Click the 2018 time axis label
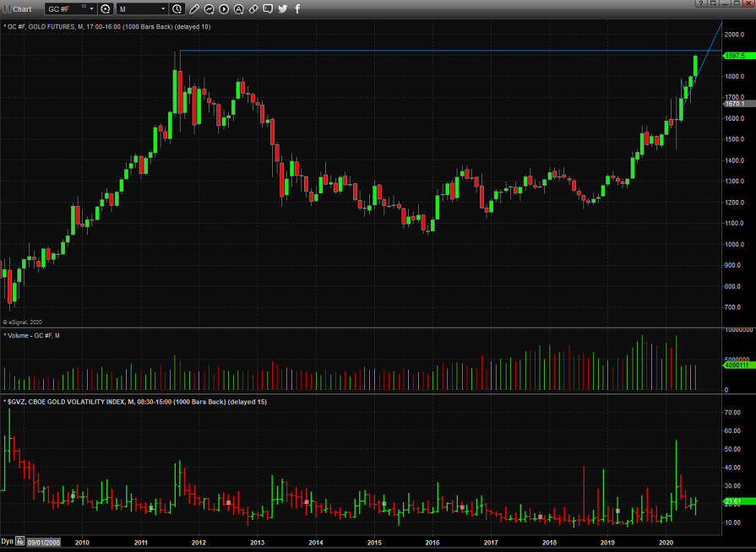 (x=549, y=543)
